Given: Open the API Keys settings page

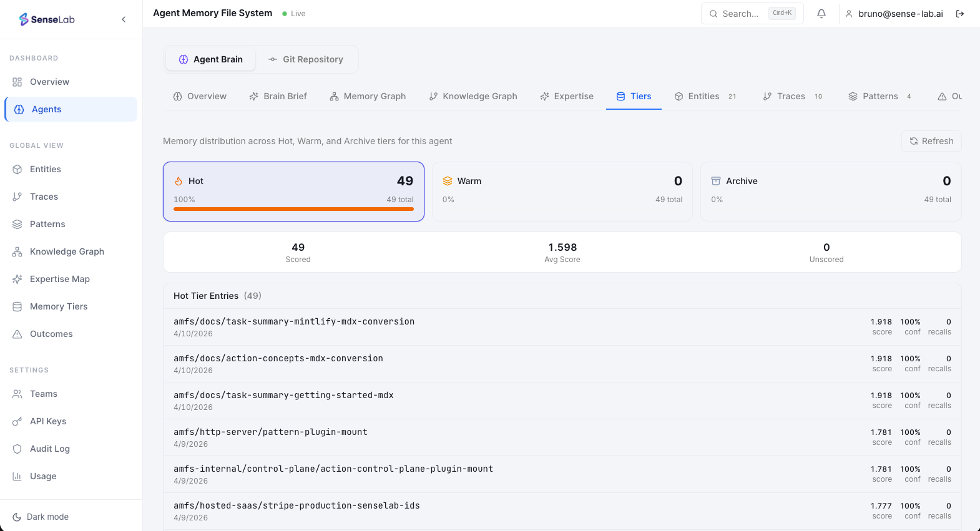Looking at the screenshot, I should pos(47,421).
